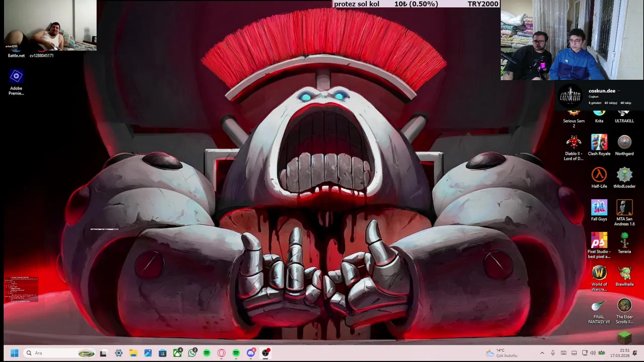The image size is (644, 362).
Task: Open Opera GX browser from taskbar
Action: 221,353
